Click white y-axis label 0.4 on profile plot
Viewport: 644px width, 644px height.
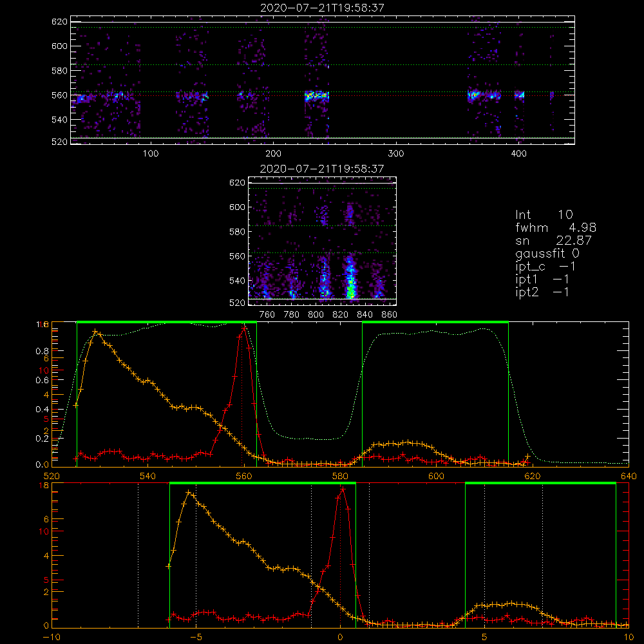click(43, 410)
